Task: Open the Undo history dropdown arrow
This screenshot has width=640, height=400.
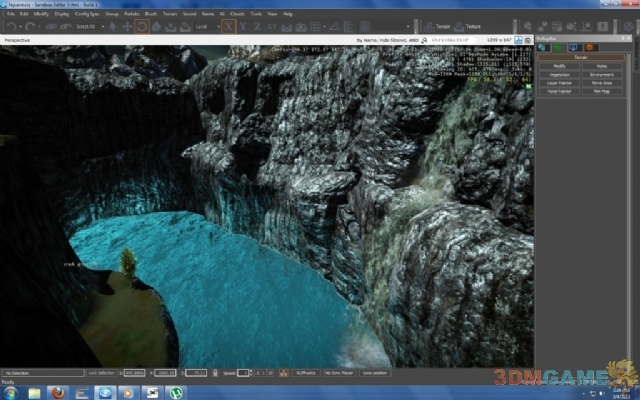Action: (20, 27)
